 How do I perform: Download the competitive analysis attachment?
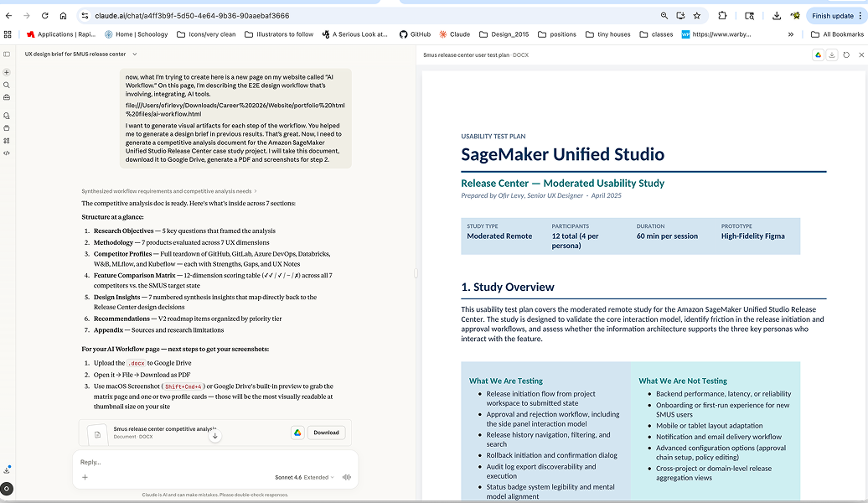pyautogui.click(x=326, y=432)
